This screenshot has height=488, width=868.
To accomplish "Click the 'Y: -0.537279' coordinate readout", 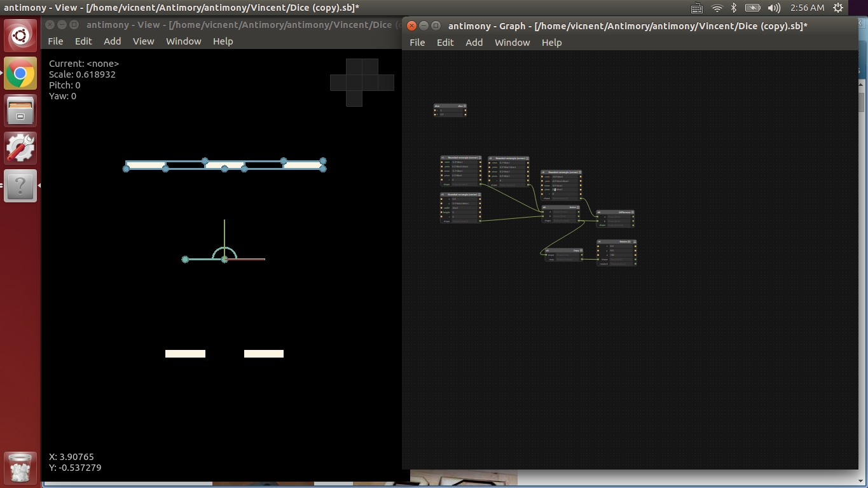I will pyautogui.click(x=75, y=468).
